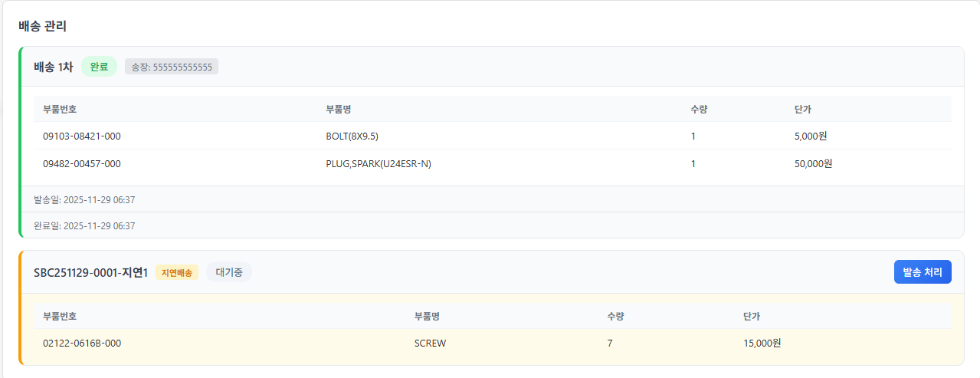
Task: Click the 지연배송 tag
Action: pyautogui.click(x=177, y=272)
